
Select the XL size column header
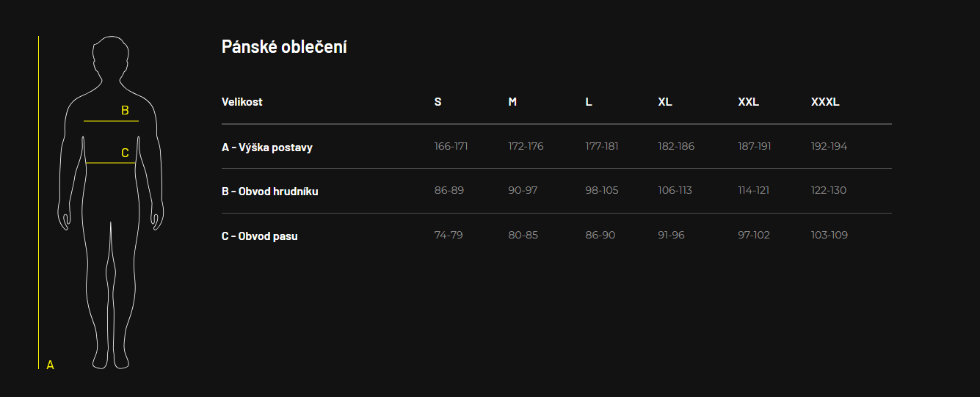[x=665, y=102]
